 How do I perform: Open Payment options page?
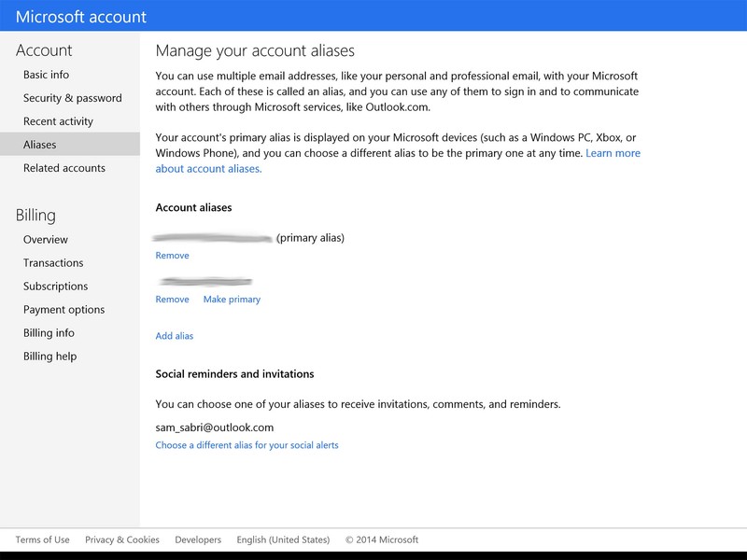[x=63, y=310]
